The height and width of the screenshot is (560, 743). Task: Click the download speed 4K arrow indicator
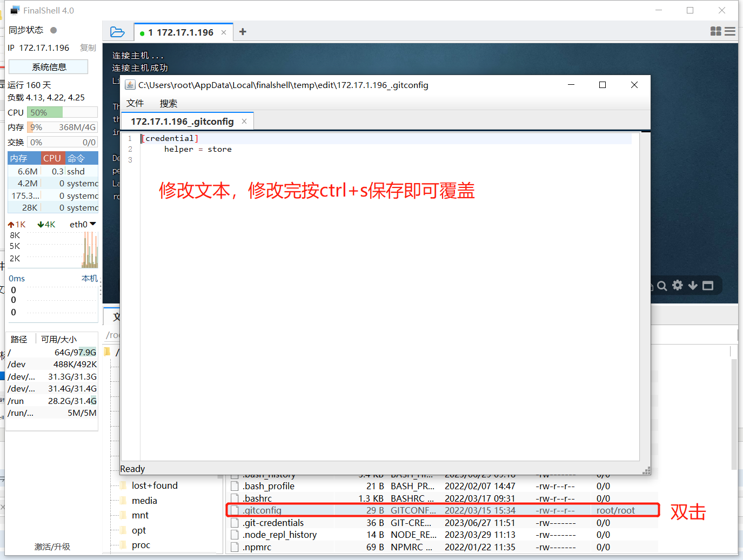click(x=46, y=224)
